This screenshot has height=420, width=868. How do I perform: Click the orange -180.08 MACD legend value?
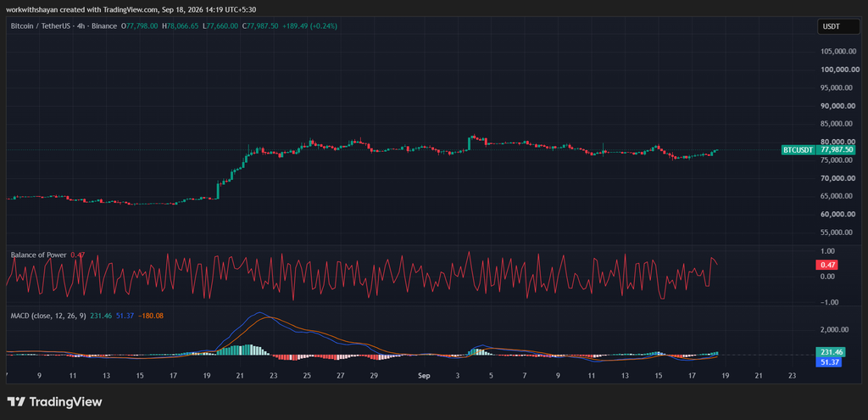(x=151, y=316)
